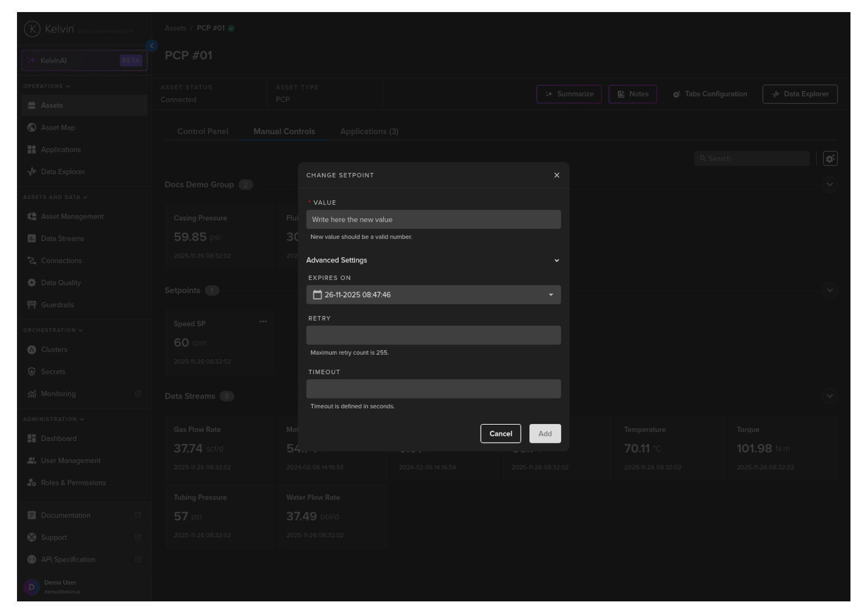
Task: Click the Value input field
Action: tap(433, 220)
